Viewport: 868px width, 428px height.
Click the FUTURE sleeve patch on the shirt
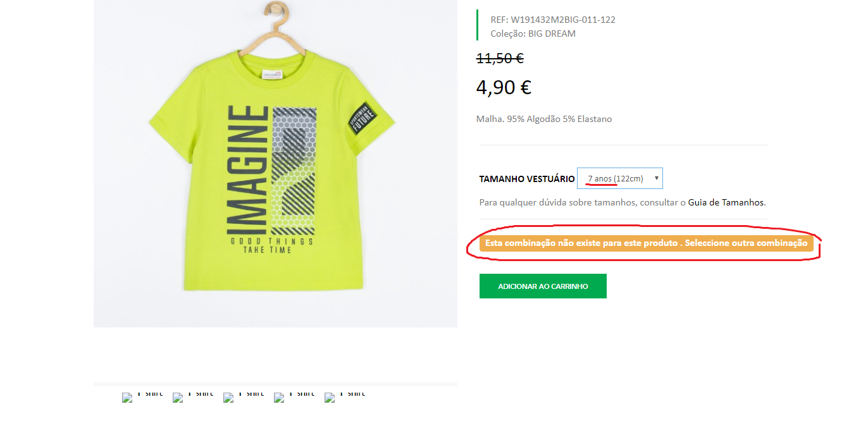pyautogui.click(x=362, y=118)
